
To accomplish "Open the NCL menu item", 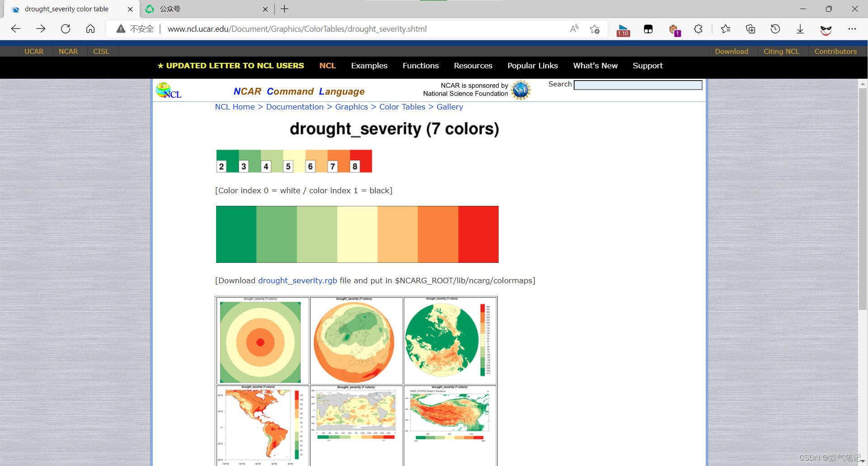I will (327, 66).
